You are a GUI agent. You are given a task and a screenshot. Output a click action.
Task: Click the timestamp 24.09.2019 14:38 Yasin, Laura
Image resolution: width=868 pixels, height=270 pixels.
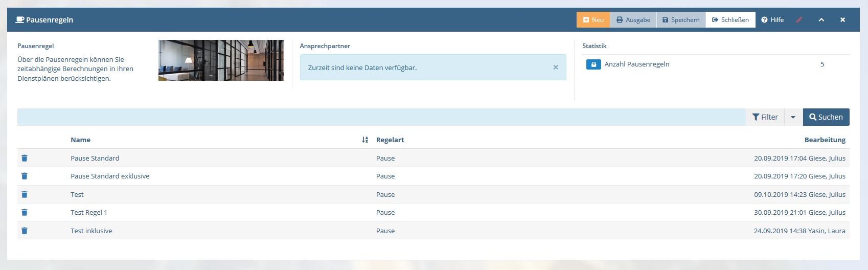tap(800, 231)
